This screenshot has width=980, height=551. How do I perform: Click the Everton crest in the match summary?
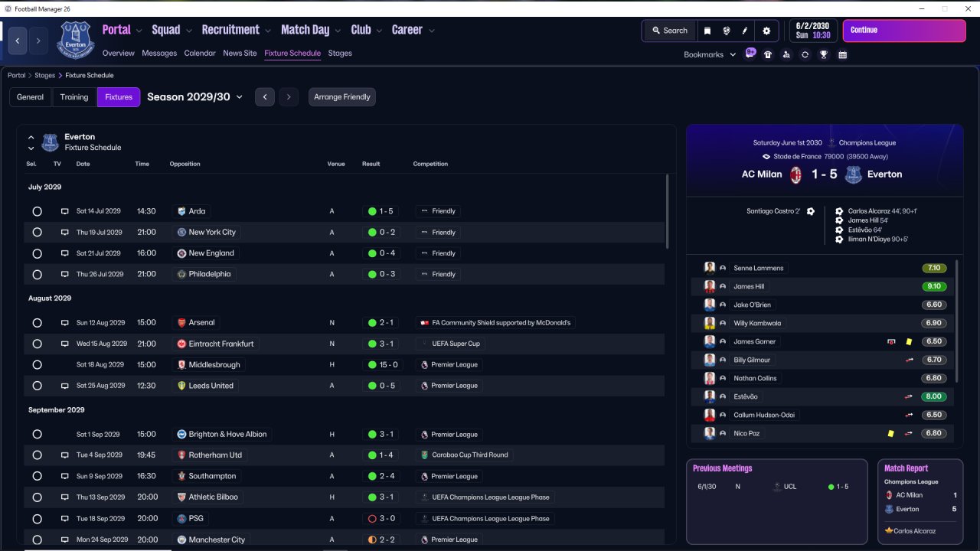pos(853,174)
